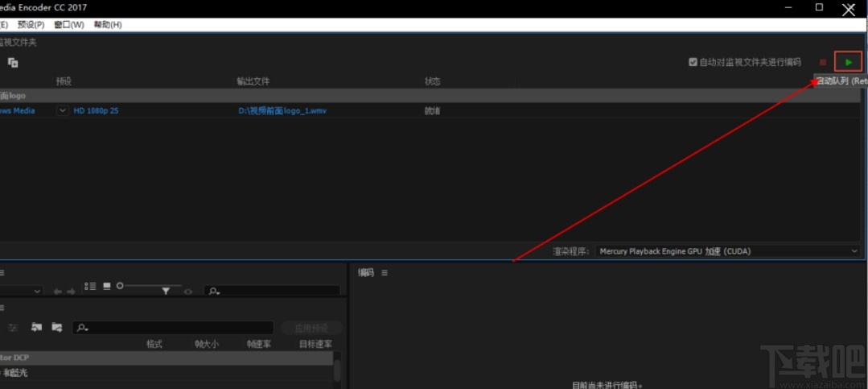Open the 编码 panel menu icon
Image resolution: width=868 pixels, height=389 pixels.
pos(385,273)
